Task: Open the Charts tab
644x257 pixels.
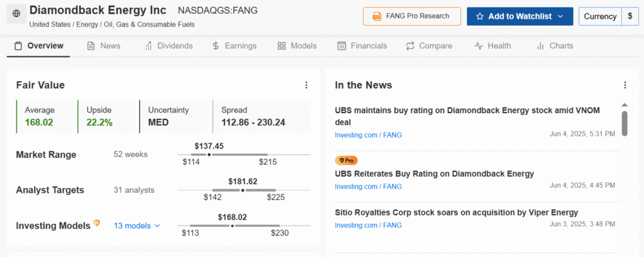Action: [554, 46]
